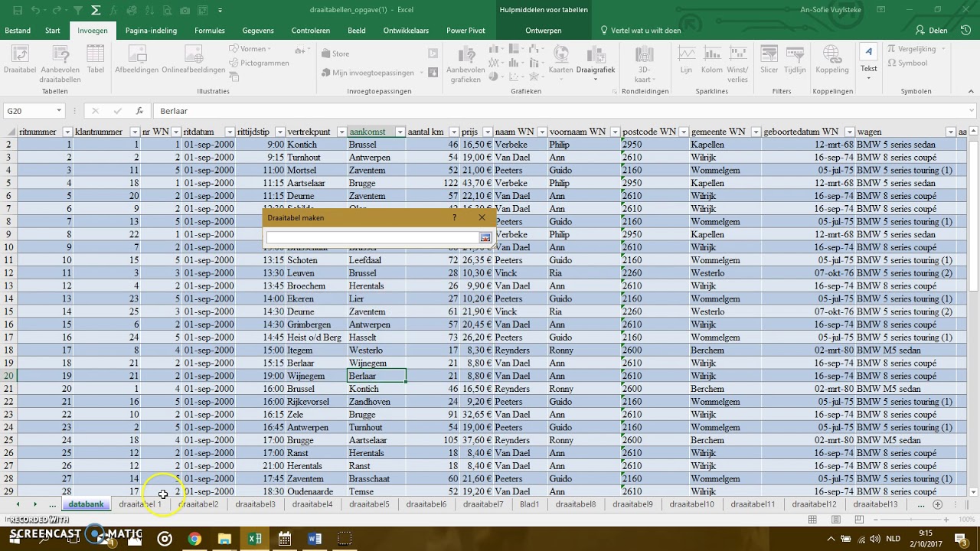This screenshot has height=551, width=980.
Task: Open Chrome from the taskbar
Action: pos(194,539)
